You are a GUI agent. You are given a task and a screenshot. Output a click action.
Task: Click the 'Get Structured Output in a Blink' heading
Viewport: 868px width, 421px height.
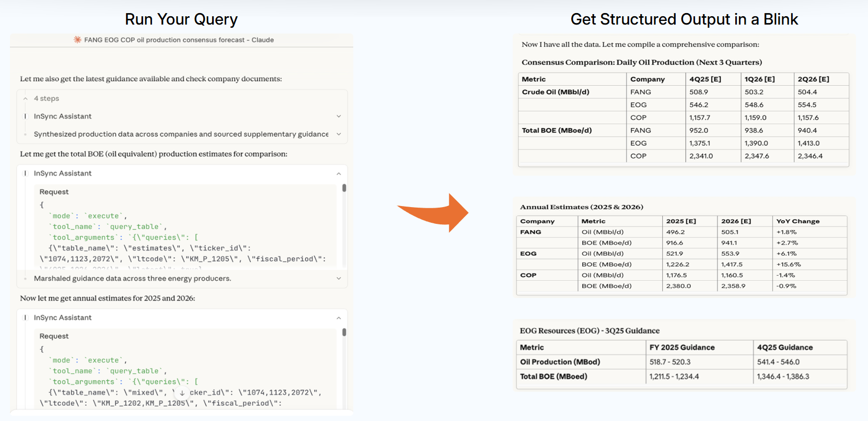(684, 19)
